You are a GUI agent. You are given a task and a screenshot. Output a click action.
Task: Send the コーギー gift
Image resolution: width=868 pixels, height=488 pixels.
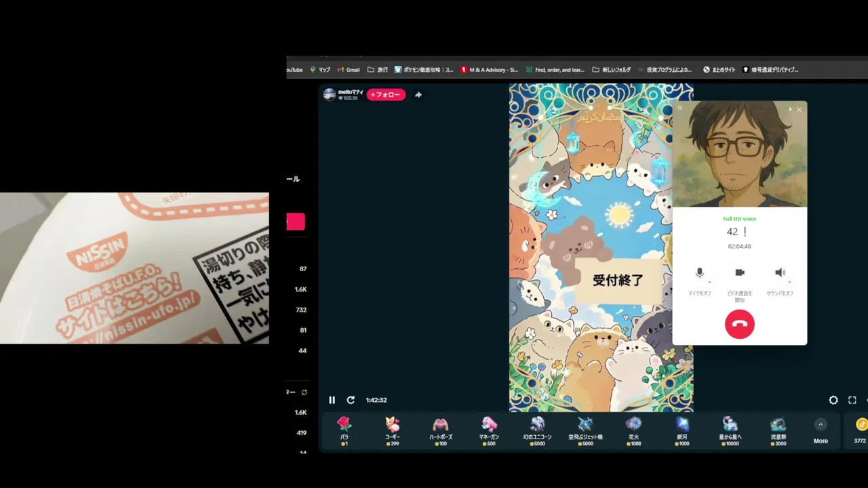tap(393, 430)
